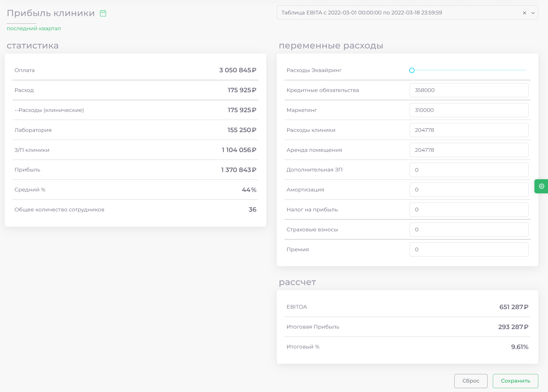548x392 pixels.
Task: Click the Сохранить button
Action: tap(515, 381)
